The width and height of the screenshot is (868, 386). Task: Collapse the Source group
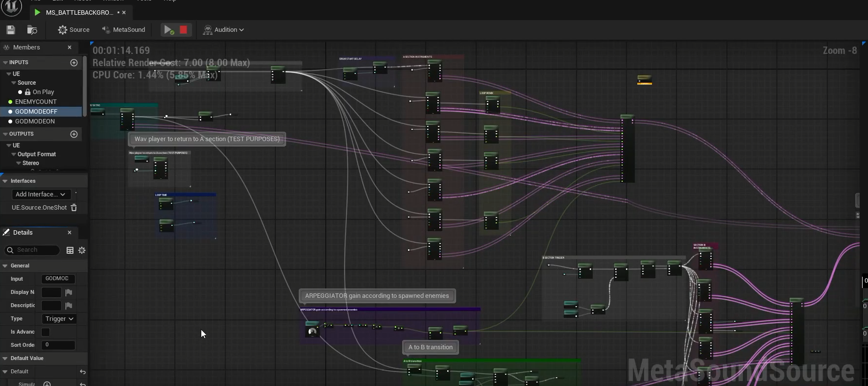point(14,83)
